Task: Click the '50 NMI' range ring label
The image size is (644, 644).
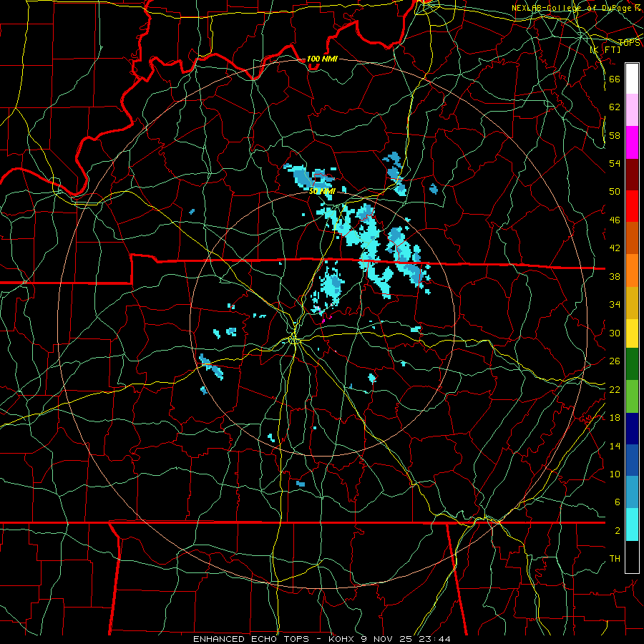Action: click(x=322, y=191)
